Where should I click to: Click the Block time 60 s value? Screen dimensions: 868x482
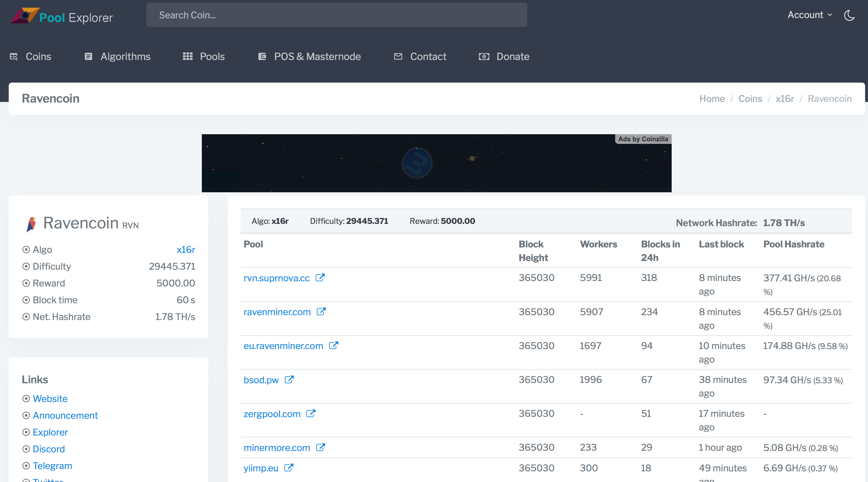click(186, 300)
